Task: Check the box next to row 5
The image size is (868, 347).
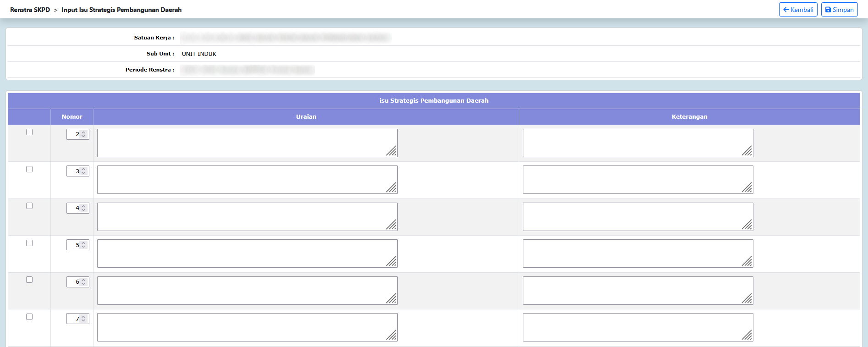Action: 29,243
